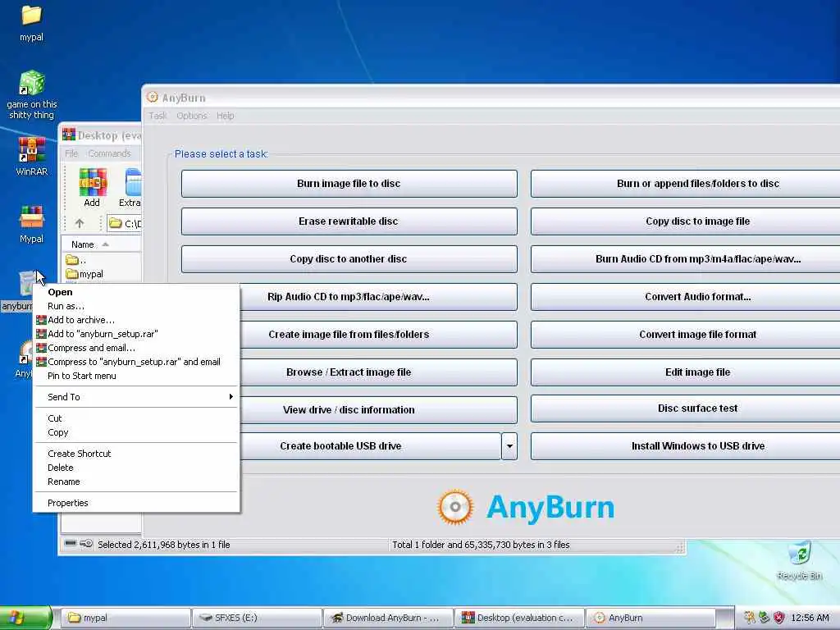Click the WinRAR status bar key icon
The image size is (840, 630).
point(86,544)
